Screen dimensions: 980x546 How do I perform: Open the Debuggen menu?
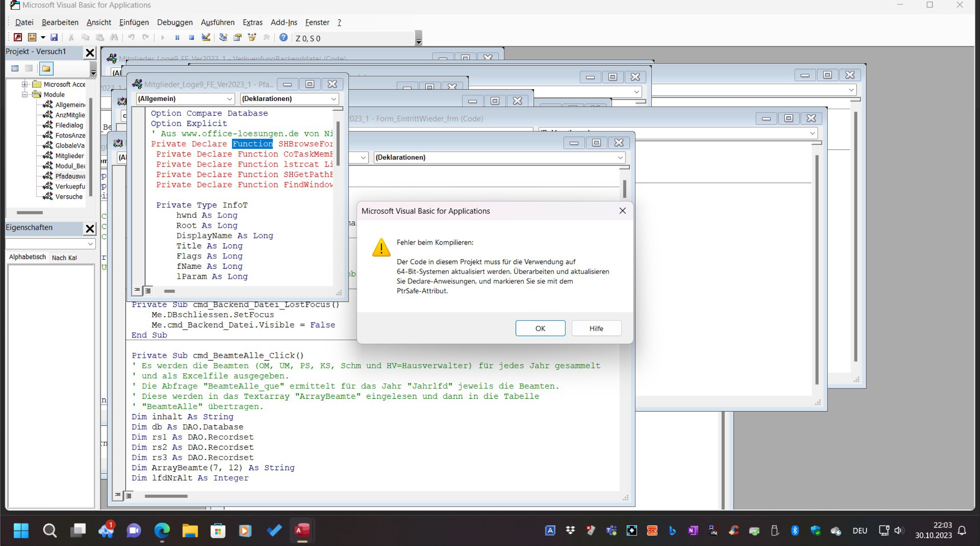[x=175, y=23]
